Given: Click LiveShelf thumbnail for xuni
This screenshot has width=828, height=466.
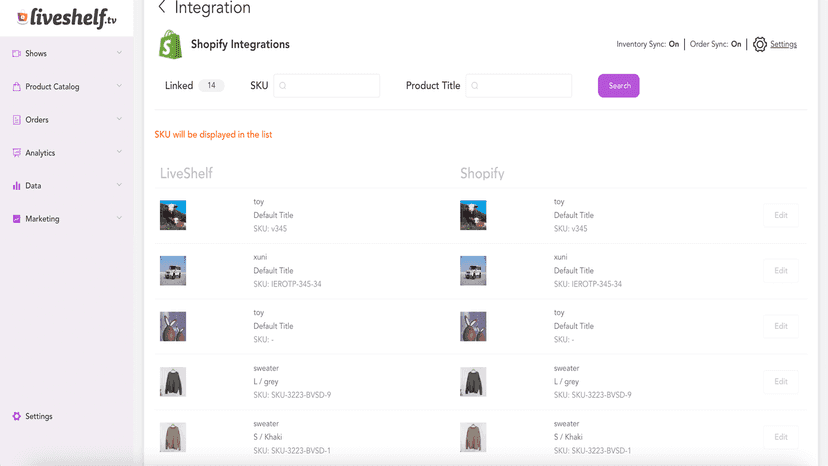Looking at the screenshot, I should (x=173, y=271).
